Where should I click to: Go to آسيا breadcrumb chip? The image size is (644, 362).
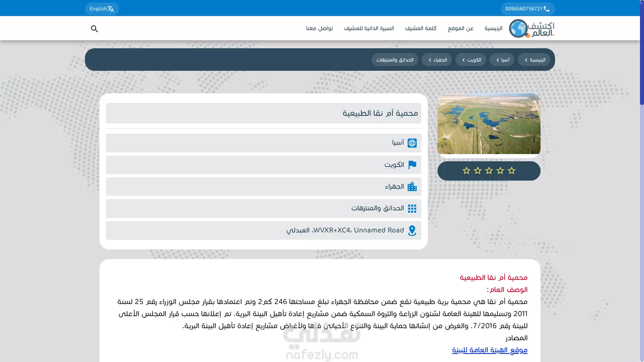click(x=502, y=60)
